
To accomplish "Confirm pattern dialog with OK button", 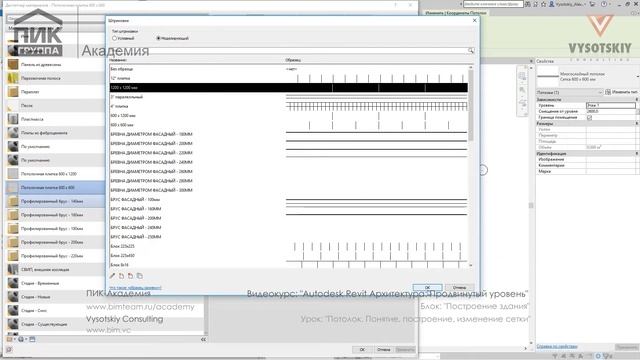I will pyautogui.click(x=427, y=288).
